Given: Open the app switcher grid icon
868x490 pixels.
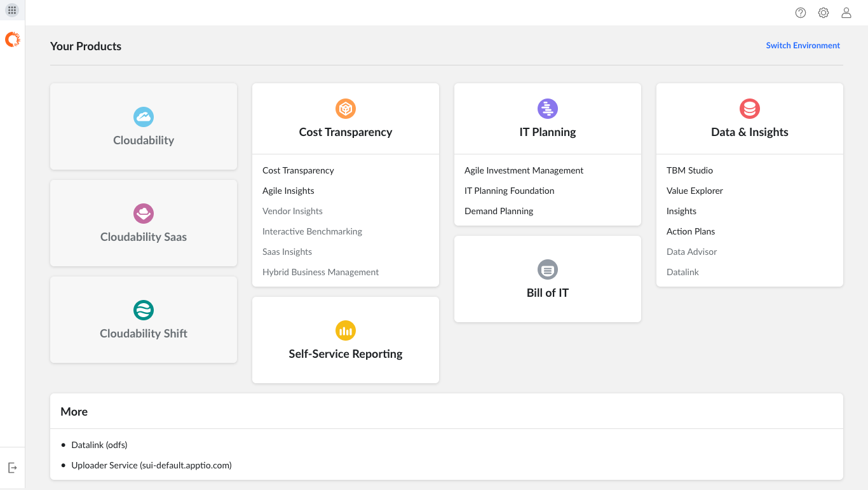Looking at the screenshot, I should 12,10.
